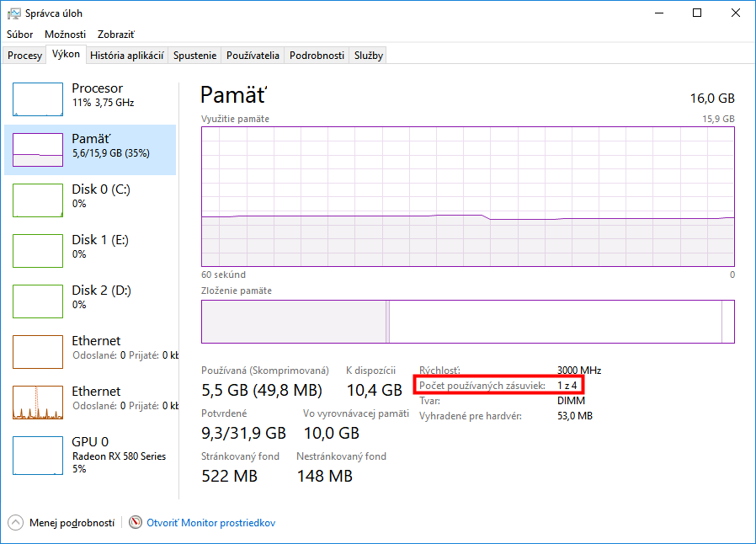Select the Procesor mini graph thumbnail
756x544 pixels.
click(x=38, y=99)
